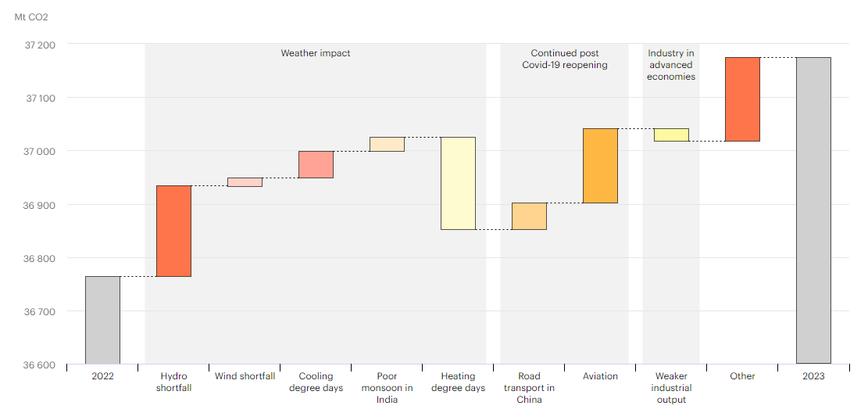Select the tall red Other bar
868x420 pixels.
click(x=742, y=99)
